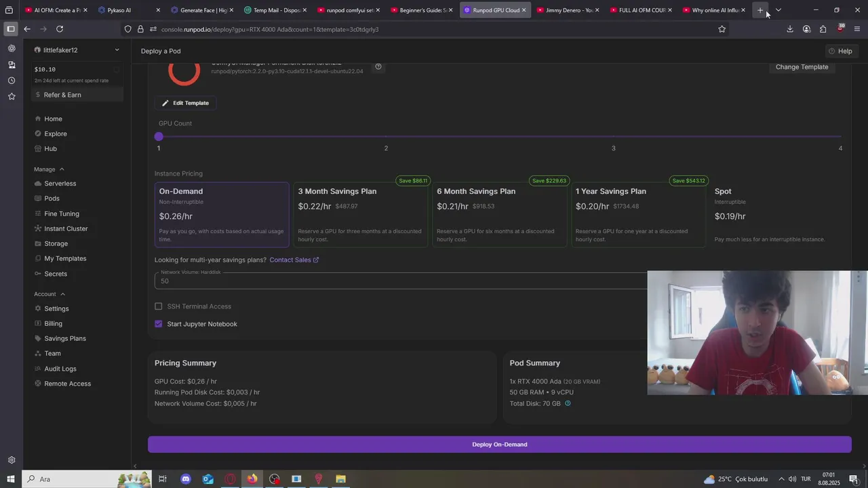Select the Spot pricing option

point(777,215)
